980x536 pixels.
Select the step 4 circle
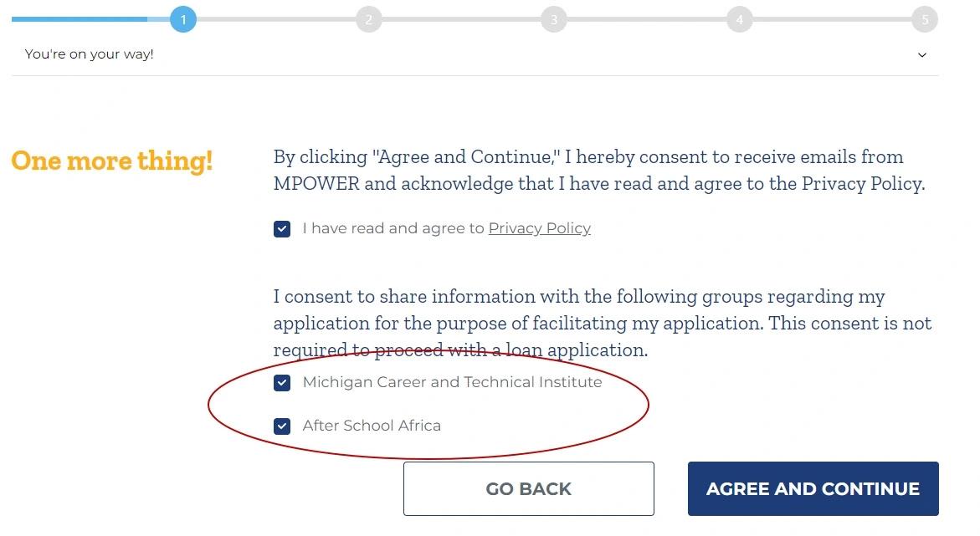coord(739,19)
